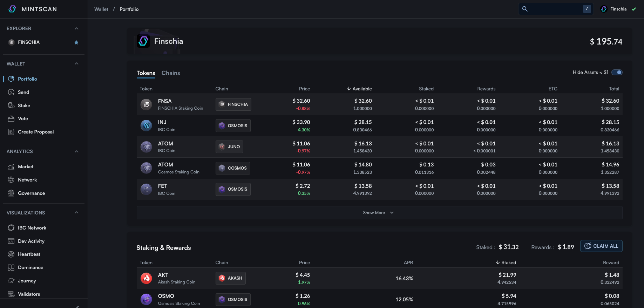Image resolution: width=644 pixels, height=308 pixels.
Task: Click the Send icon in the sidebar
Action: click(11, 92)
